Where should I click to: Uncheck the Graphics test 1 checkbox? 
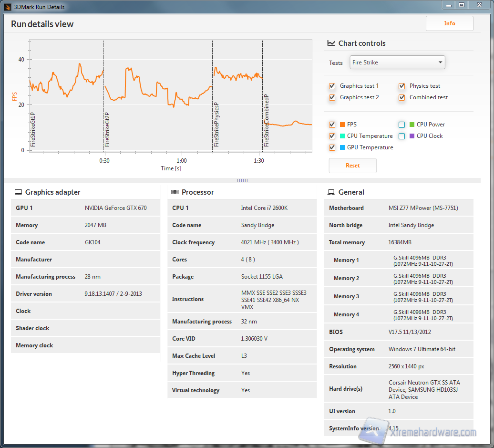pos(332,86)
